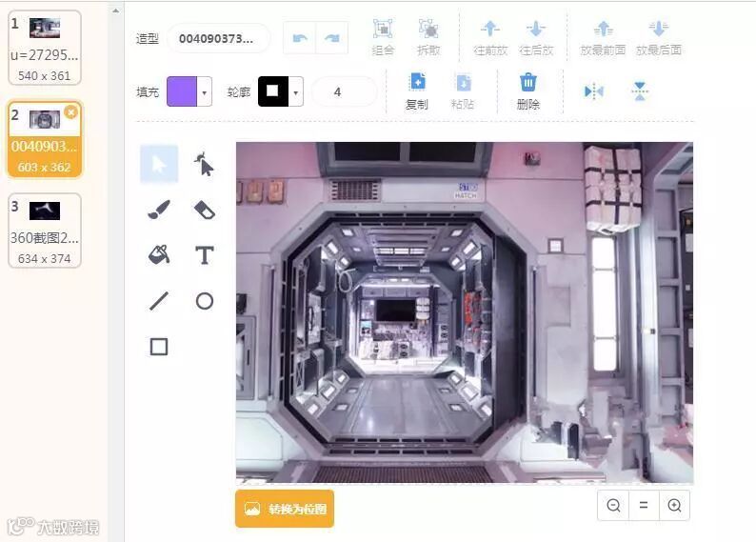Click the 603 x 362 size label
This screenshot has height=542, width=756.
tap(45, 167)
